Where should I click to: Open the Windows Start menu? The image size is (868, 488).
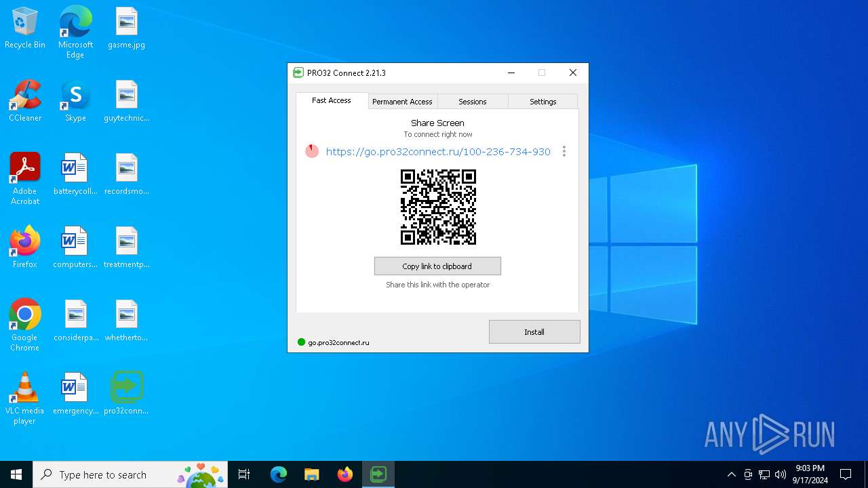16,474
